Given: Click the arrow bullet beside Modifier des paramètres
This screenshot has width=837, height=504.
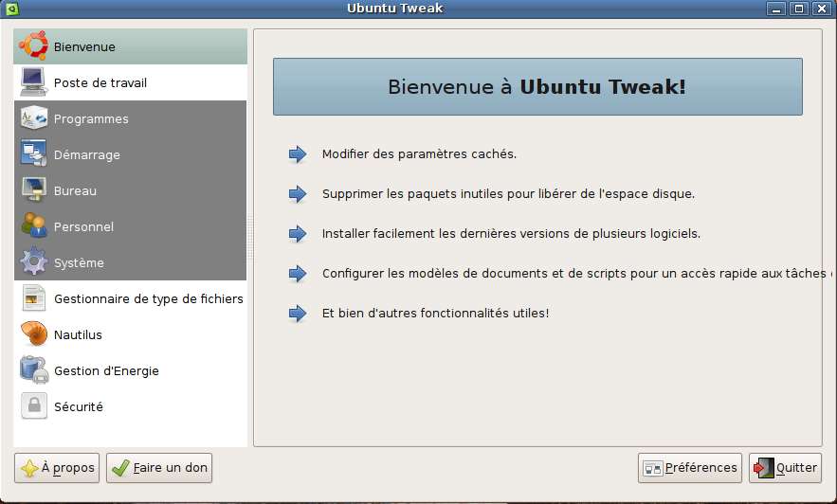Looking at the screenshot, I should pyautogui.click(x=298, y=154).
